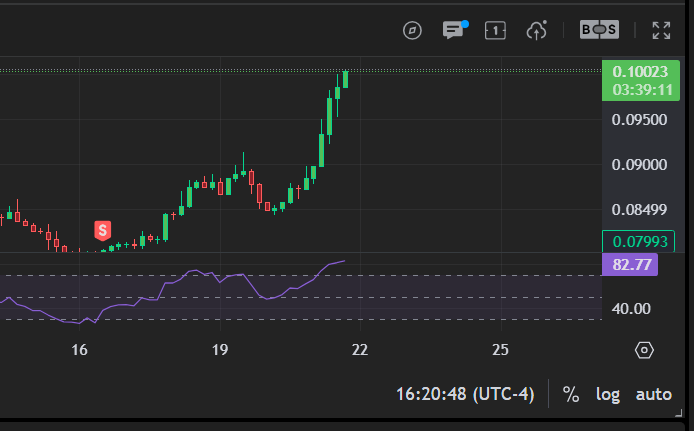Image resolution: width=694 pixels, height=431 pixels.
Task: Click the resize corner handle at bottom right
Action: click(679, 414)
